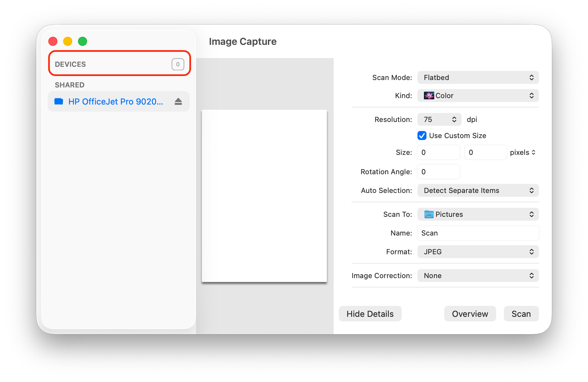Screen dimensions: 588x382
Task: Select HP OfficeJet Pro 9020 in sidebar
Action: pyautogui.click(x=115, y=102)
